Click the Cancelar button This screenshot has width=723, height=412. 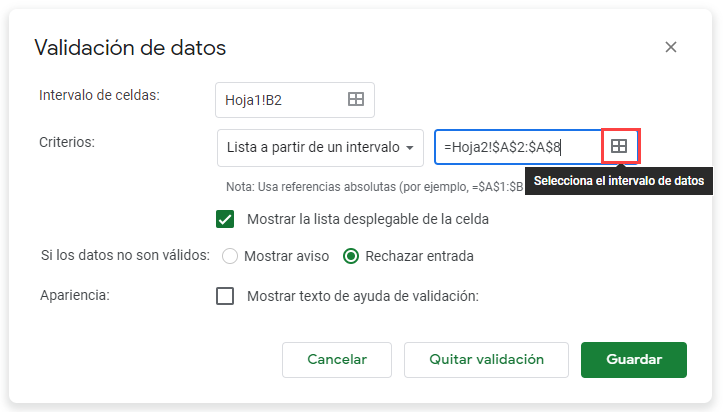click(x=337, y=359)
